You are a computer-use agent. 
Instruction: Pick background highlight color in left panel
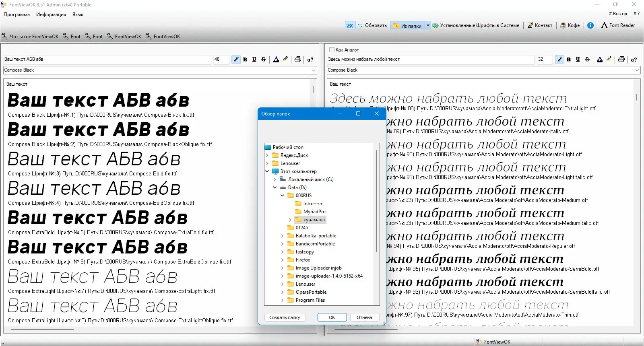coord(285,59)
